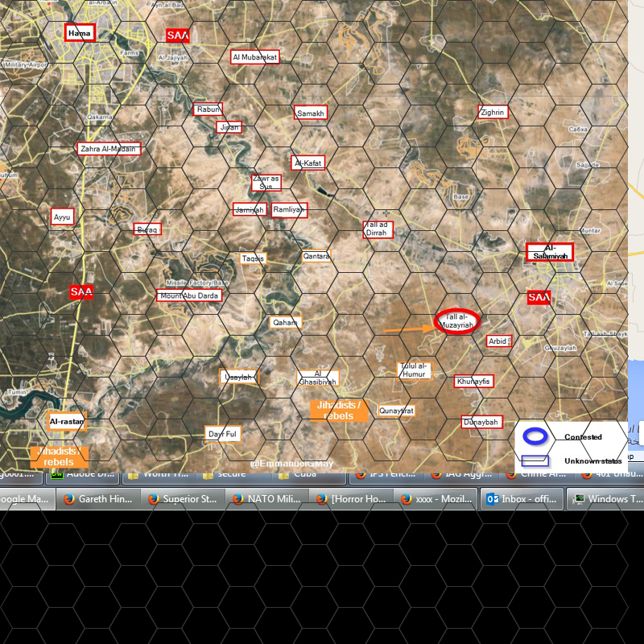Select the Mount Abu Darda label
The width and height of the screenshot is (644, 644).
tap(189, 295)
